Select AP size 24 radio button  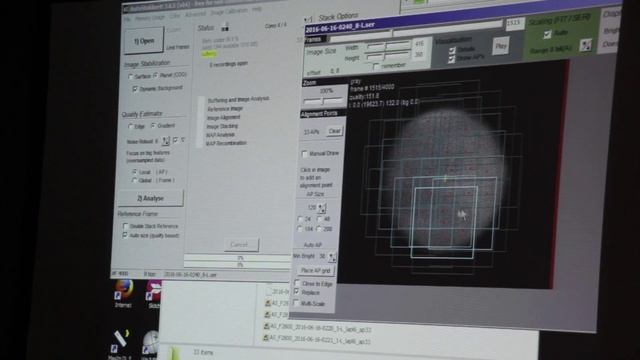pyautogui.click(x=300, y=219)
